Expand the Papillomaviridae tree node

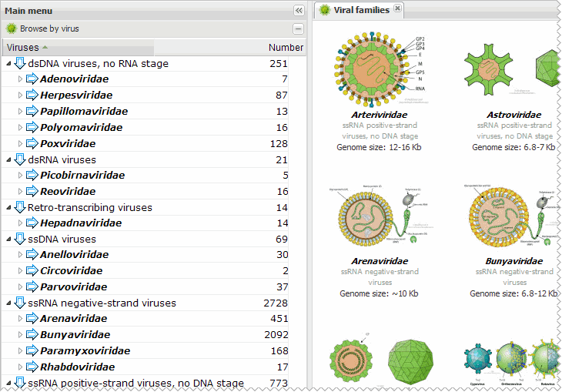click(x=20, y=111)
